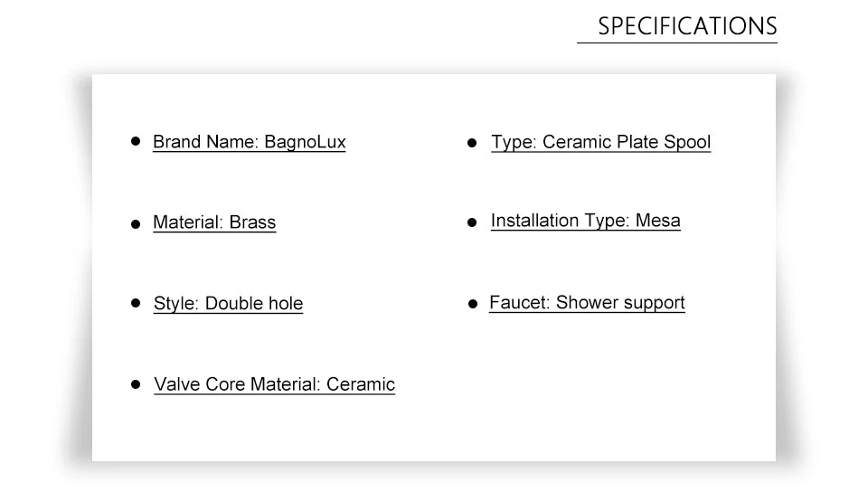Click the SPECIFICATIONS heading
Viewport: 868px width, 501px height.
click(x=687, y=26)
